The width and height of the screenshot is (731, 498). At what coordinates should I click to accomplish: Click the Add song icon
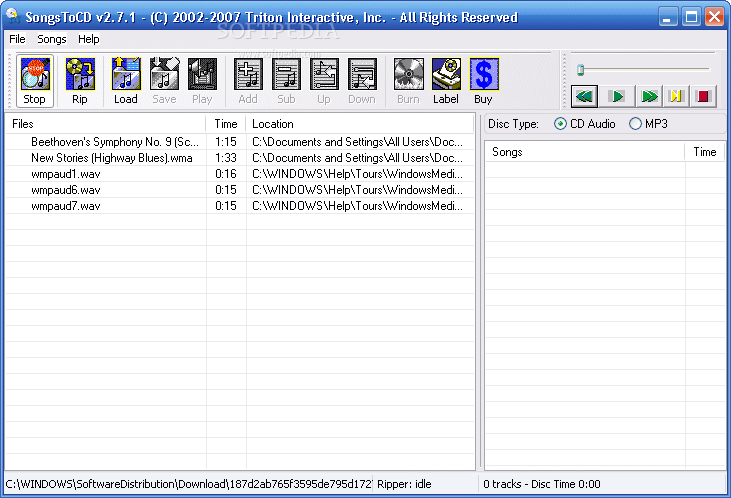[x=248, y=81]
